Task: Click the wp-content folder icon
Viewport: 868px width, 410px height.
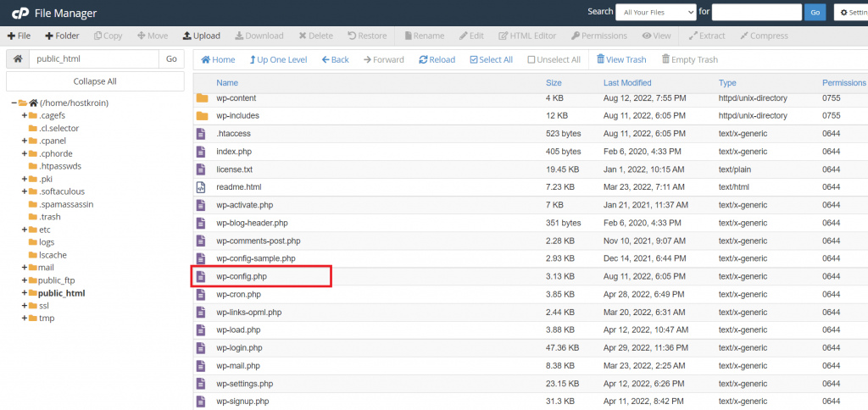Action: tap(202, 98)
